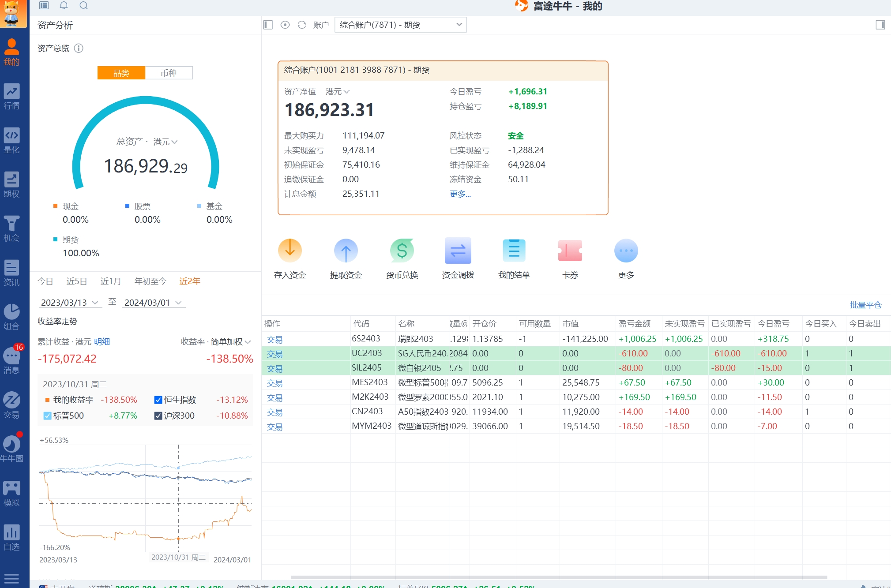Screen dimensions: 891x588
Task: Click the horizontal scrollbar under positions table
Action: (x=559, y=577)
